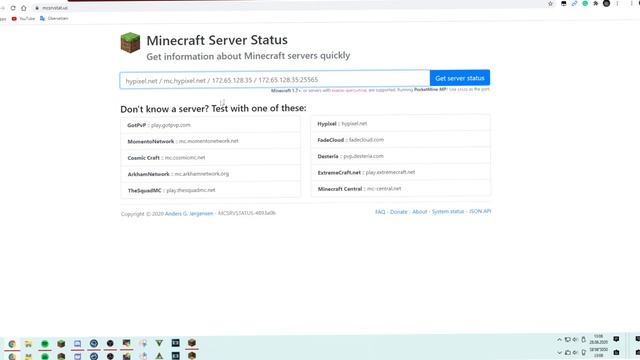The height and width of the screenshot is (360, 640).
Task: Click the Minecraft grass block logo
Action: tap(130, 42)
